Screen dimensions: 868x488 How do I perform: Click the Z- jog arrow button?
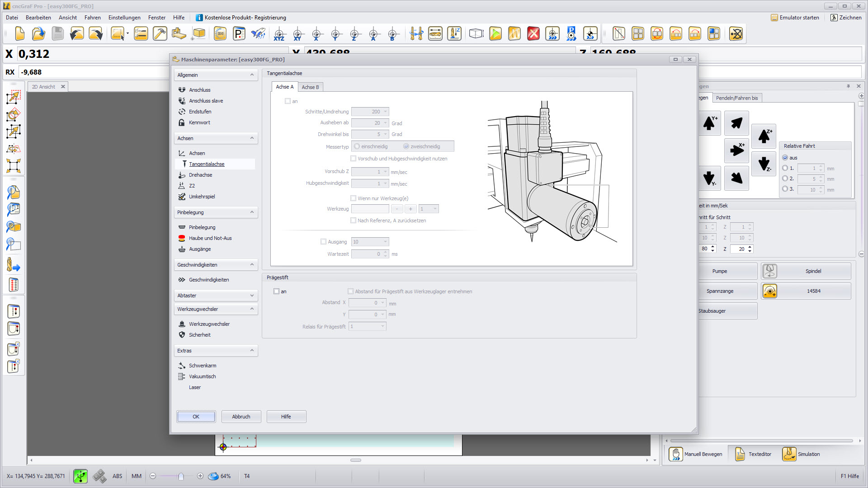[x=764, y=164]
